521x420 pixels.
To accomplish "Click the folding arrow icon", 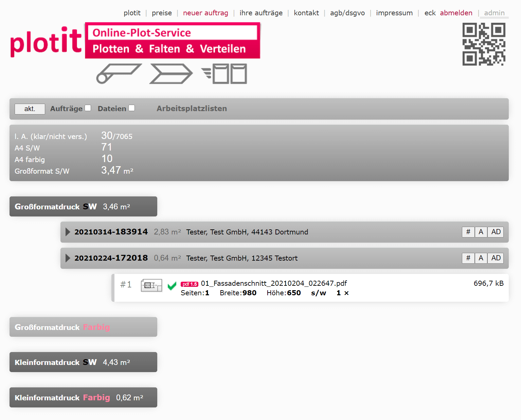I will point(171,73).
